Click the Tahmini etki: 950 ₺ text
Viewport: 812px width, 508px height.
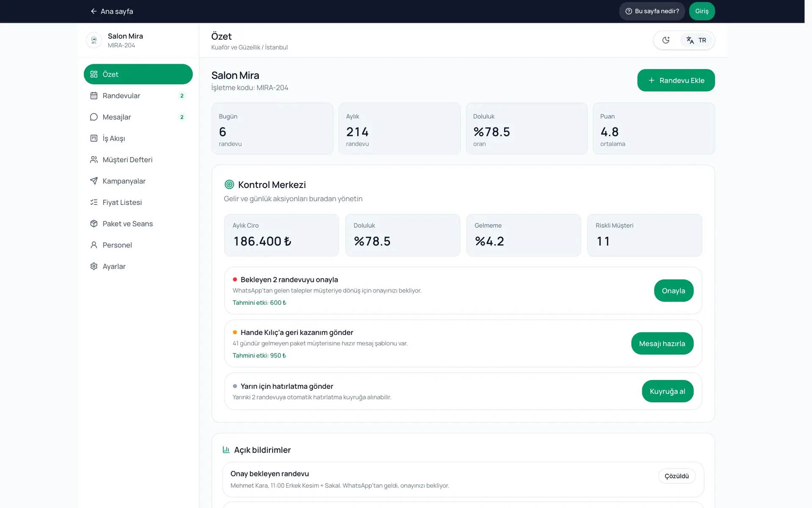point(259,356)
